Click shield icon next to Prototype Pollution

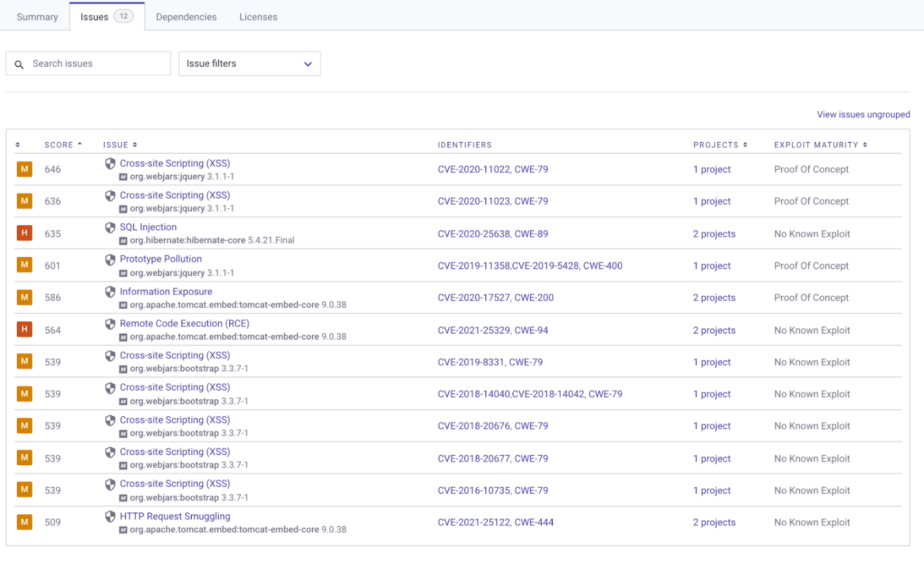tap(110, 259)
